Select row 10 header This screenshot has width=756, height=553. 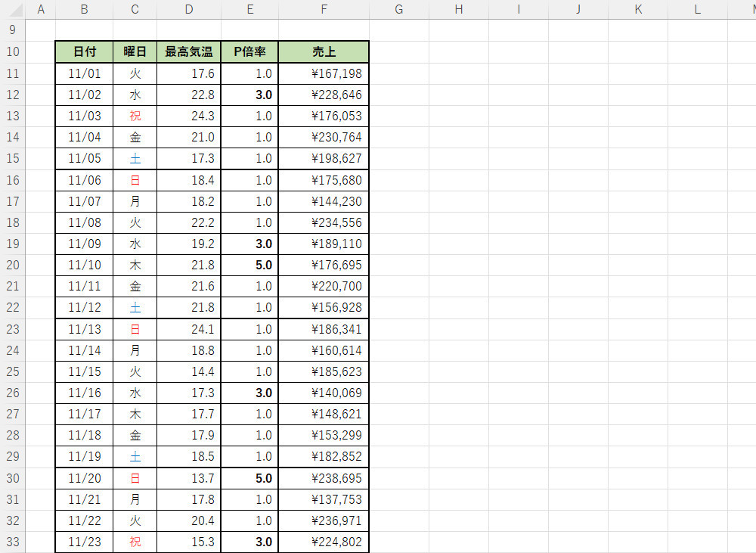coord(13,51)
